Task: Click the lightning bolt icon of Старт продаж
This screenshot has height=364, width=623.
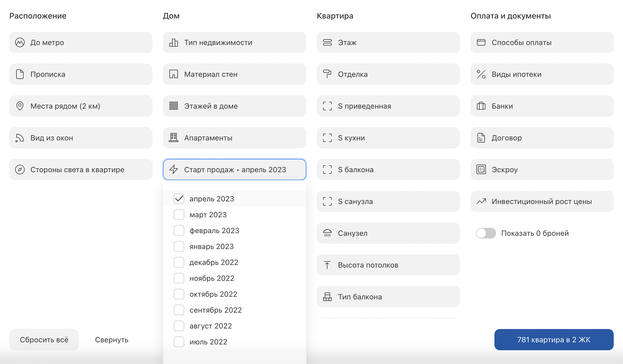Action: point(174,170)
